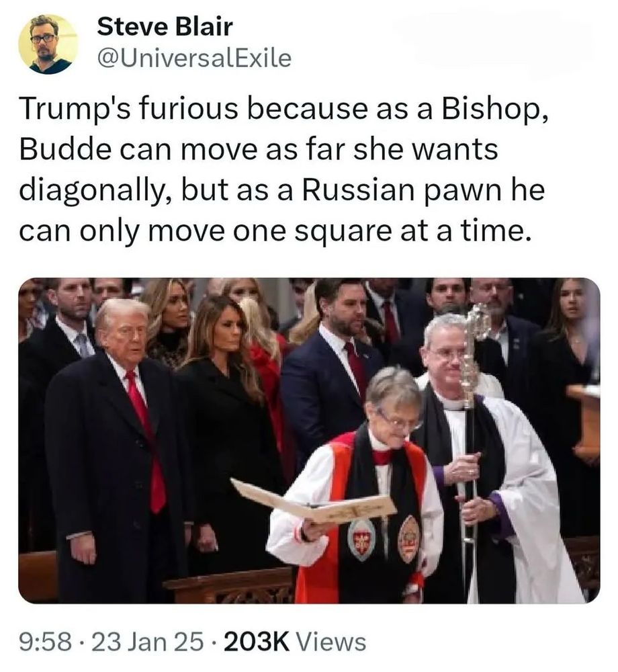Click the word "Views" beside 203K

(331, 642)
